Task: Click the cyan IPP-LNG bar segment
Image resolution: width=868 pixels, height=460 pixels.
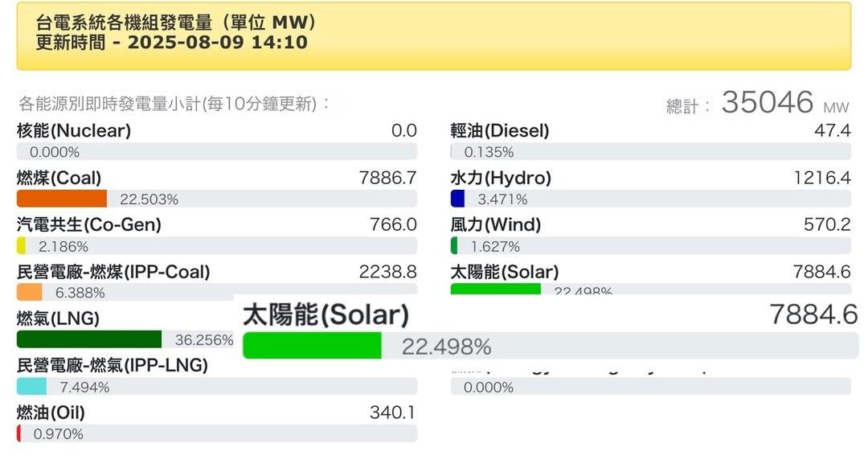Action: [31, 386]
